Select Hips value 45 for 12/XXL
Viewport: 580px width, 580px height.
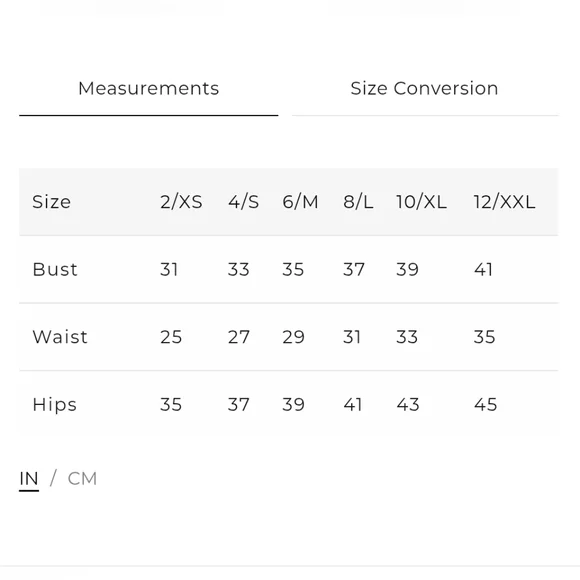pyautogui.click(x=486, y=404)
